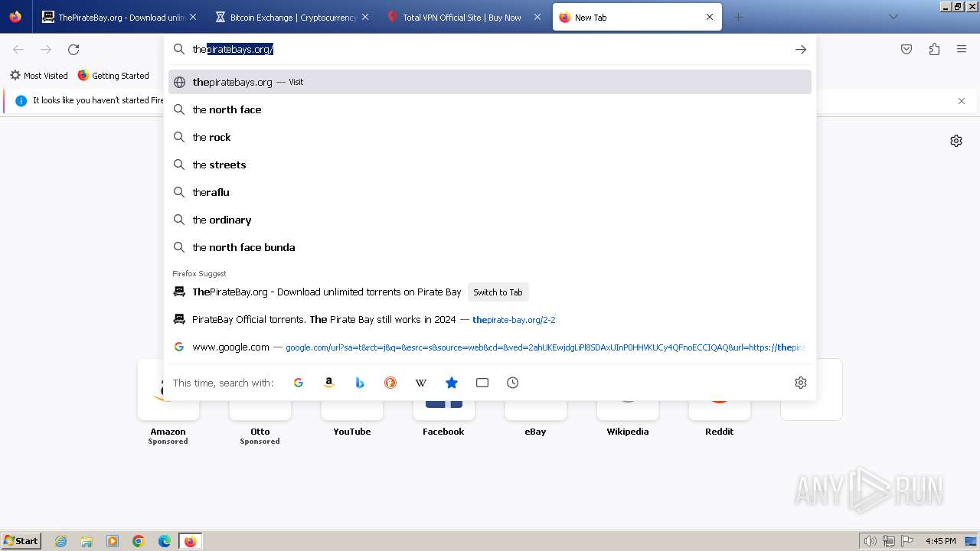Open new tab page personalize gear

(x=956, y=141)
